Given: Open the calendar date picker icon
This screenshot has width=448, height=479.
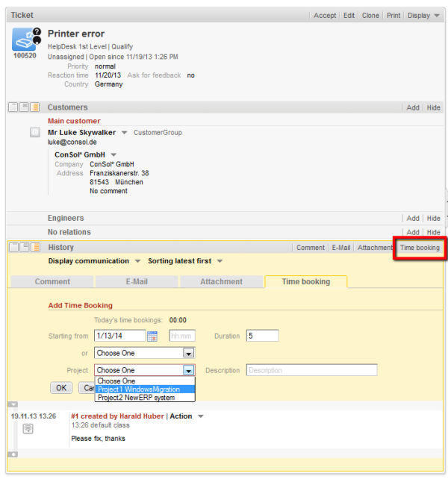Looking at the screenshot, I should point(152,336).
